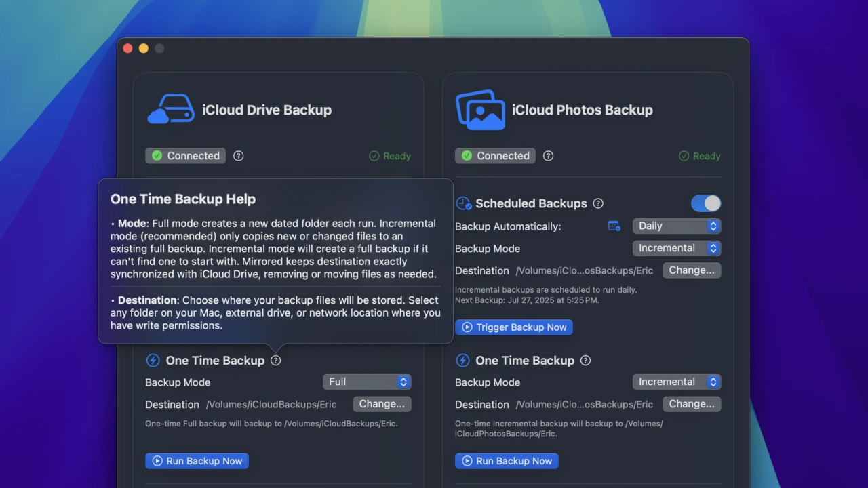This screenshot has height=488, width=868.
Task: Open Scheduled Backups help question mark
Action: pyautogui.click(x=598, y=203)
